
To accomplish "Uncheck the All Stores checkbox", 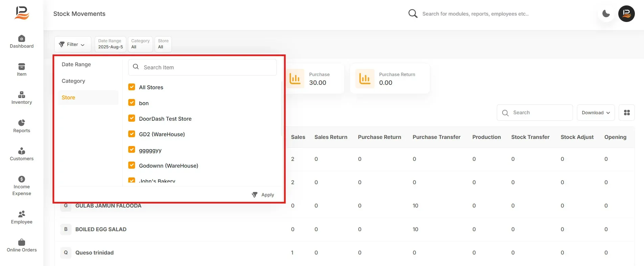I will click(x=132, y=87).
